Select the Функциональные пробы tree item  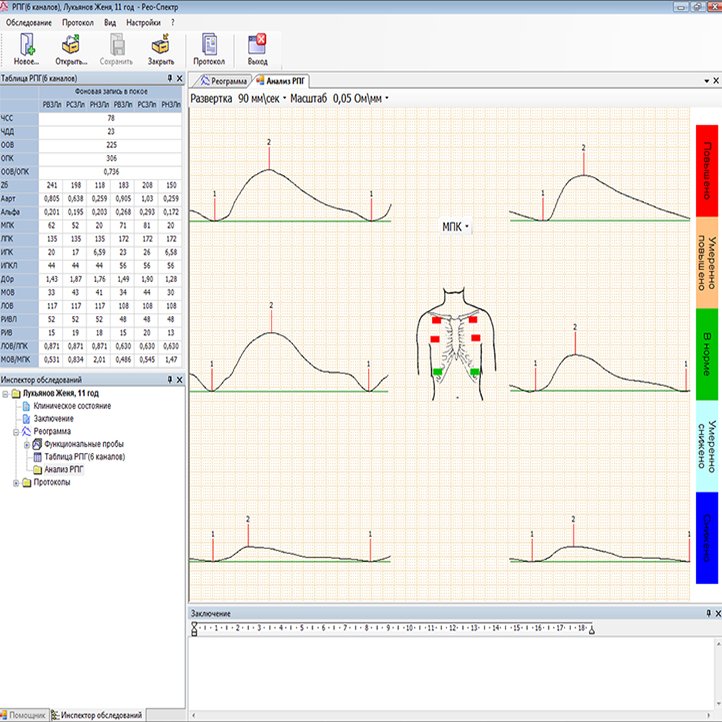pyautogui.click(x=84, y=444)
